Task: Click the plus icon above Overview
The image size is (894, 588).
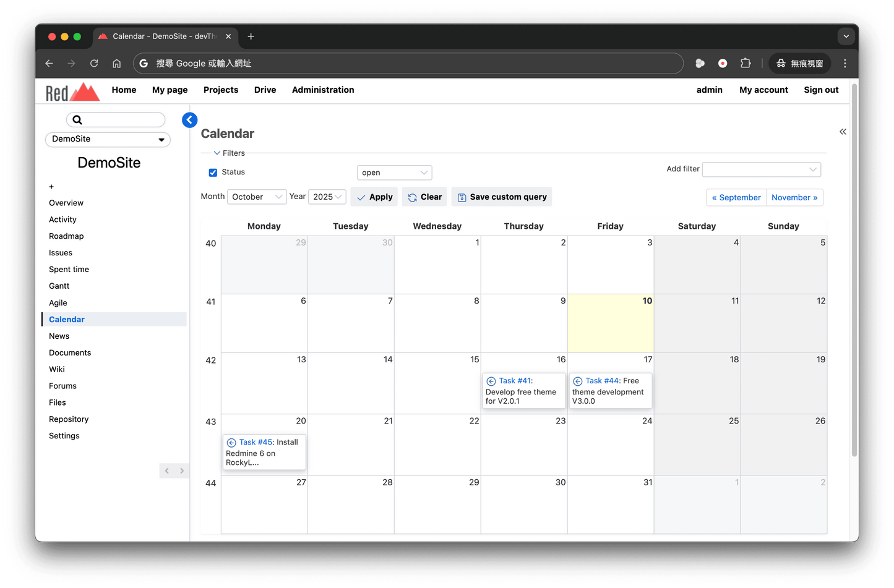Action: [x=51, y=187]
